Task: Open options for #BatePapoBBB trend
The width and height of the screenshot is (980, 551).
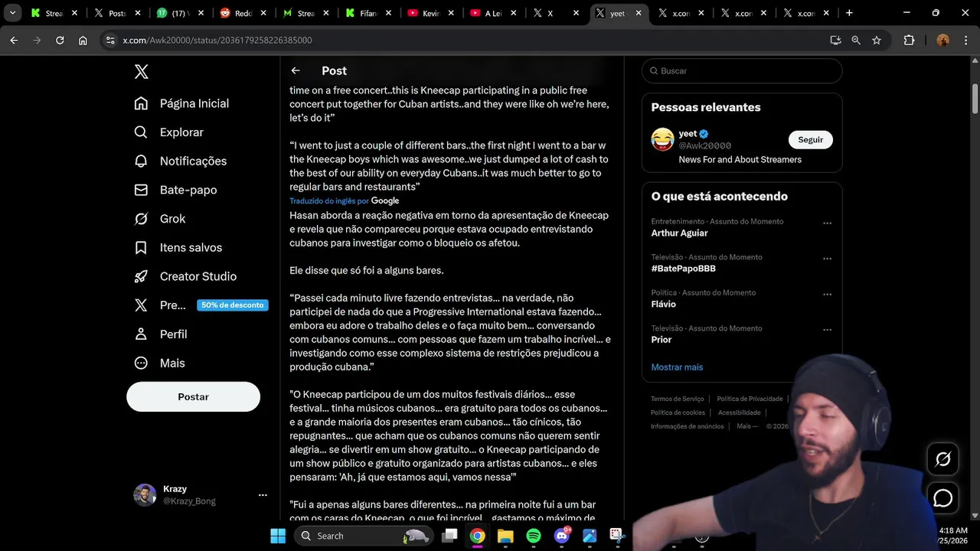Action: point(827,259)
